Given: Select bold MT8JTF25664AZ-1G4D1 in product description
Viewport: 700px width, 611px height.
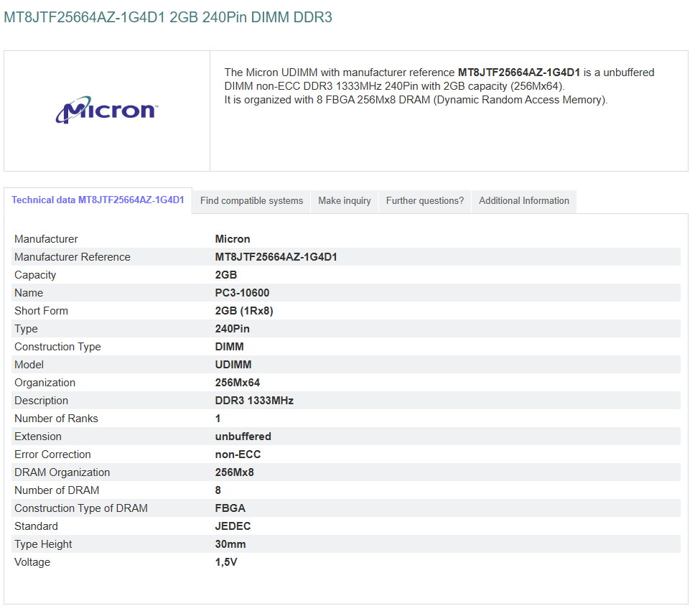Looking at the screenshot, I should click(519, 73).
